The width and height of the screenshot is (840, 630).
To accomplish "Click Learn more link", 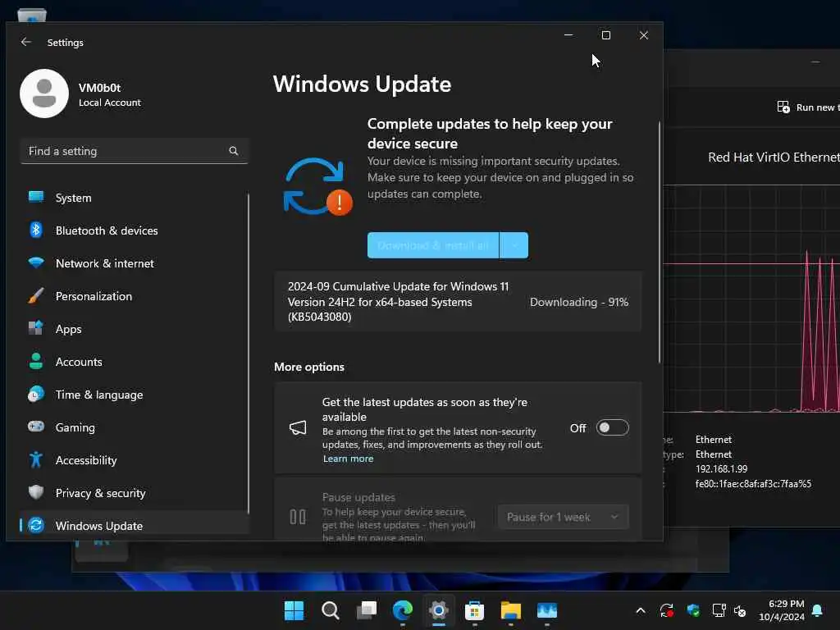I will (x=348, y=459).
